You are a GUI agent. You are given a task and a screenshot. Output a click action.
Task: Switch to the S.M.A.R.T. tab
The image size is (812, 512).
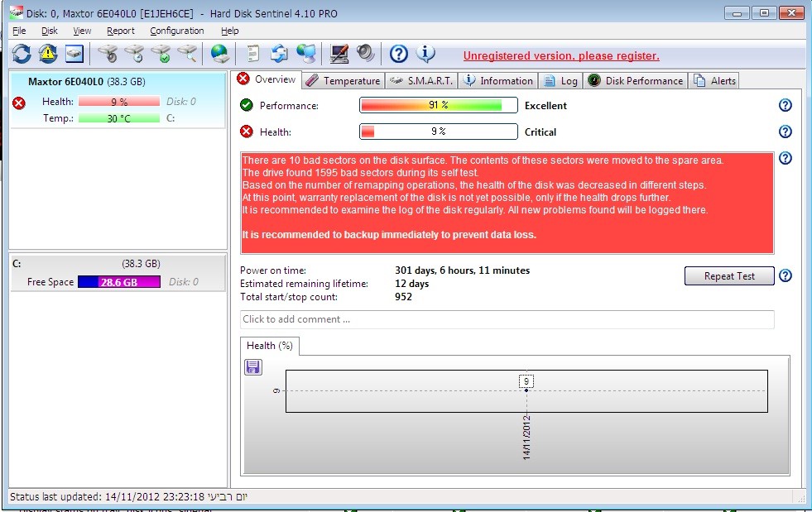click(x=420, y=80)
